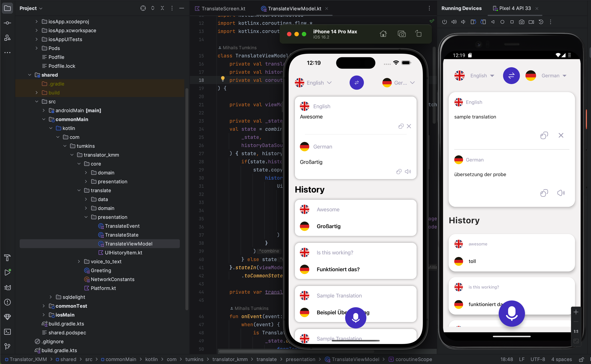Click the lightbulb intention icon on line 18
Image resolution: width=591 pixels, height=364 pixels.
click(223, 79)
